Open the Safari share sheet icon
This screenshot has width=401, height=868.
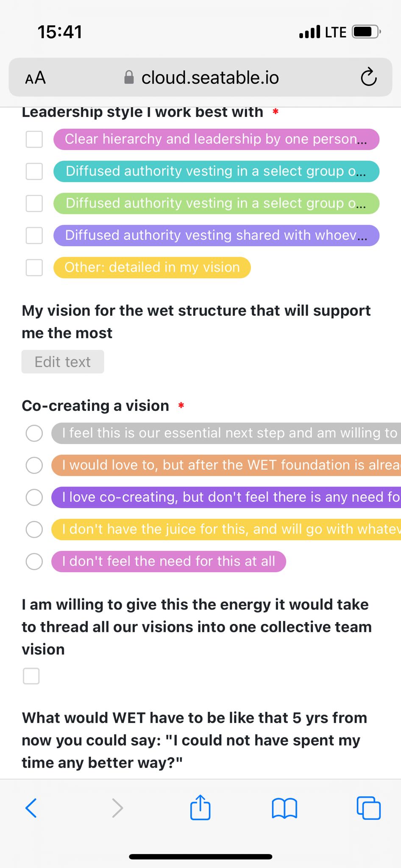200,807
